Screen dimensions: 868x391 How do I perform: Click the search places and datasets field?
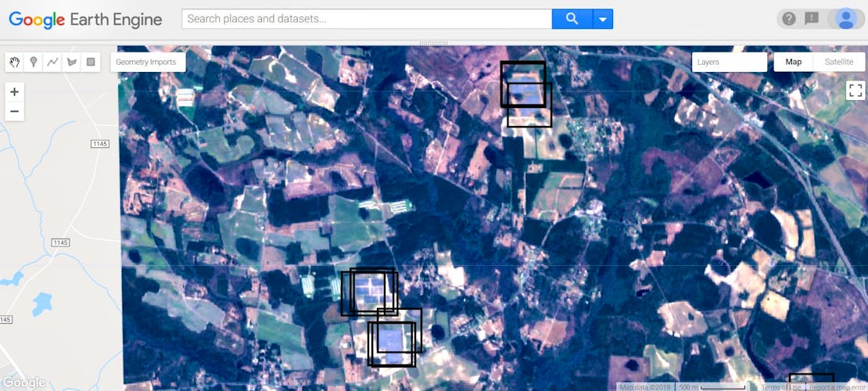[366, 19]
